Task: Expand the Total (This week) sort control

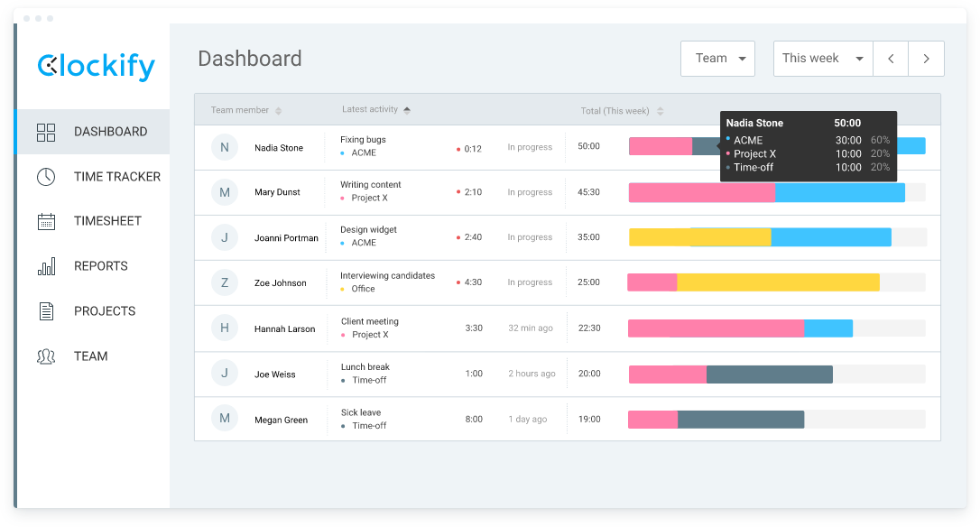Action: pyautogui.click(x=661, y=110)
